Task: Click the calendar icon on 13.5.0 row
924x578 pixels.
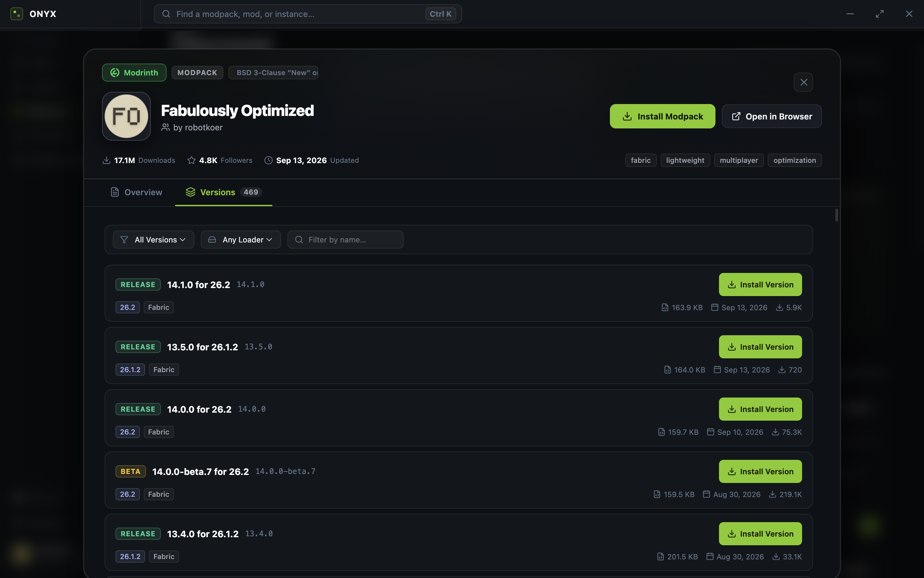Action: pyautogui.click(x=717, y=370)
